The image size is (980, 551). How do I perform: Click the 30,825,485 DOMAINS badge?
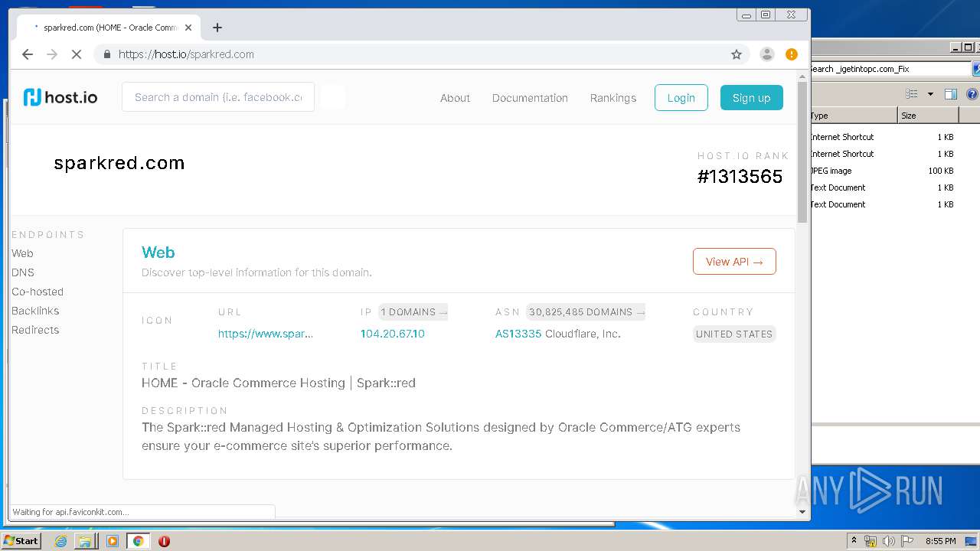pyautogui.click(x=586, y=312)
